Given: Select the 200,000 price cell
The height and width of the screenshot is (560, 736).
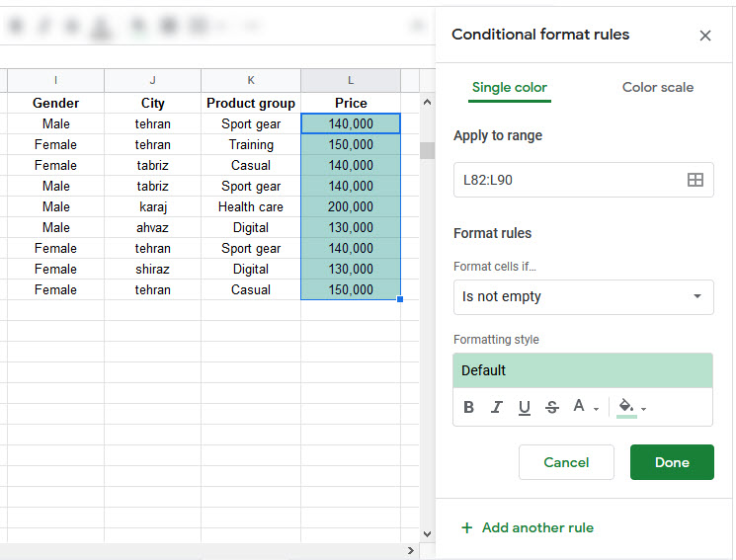Looking at the screenshot, I should click(351, 206).
